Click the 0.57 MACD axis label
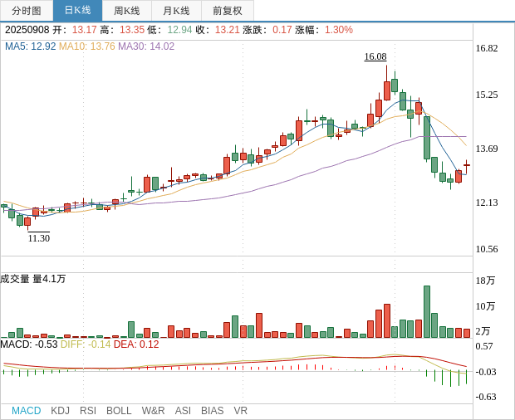 tap(484, 346)
